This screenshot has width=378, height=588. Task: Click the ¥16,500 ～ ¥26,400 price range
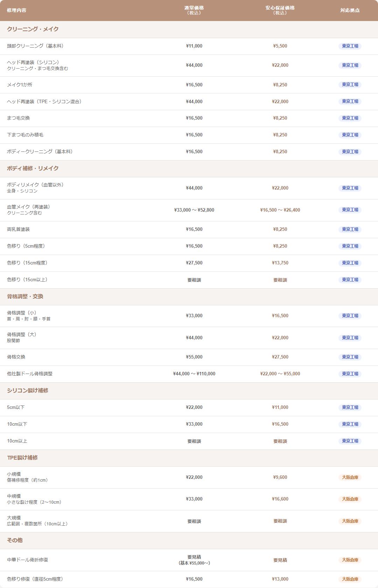[280, 210]
